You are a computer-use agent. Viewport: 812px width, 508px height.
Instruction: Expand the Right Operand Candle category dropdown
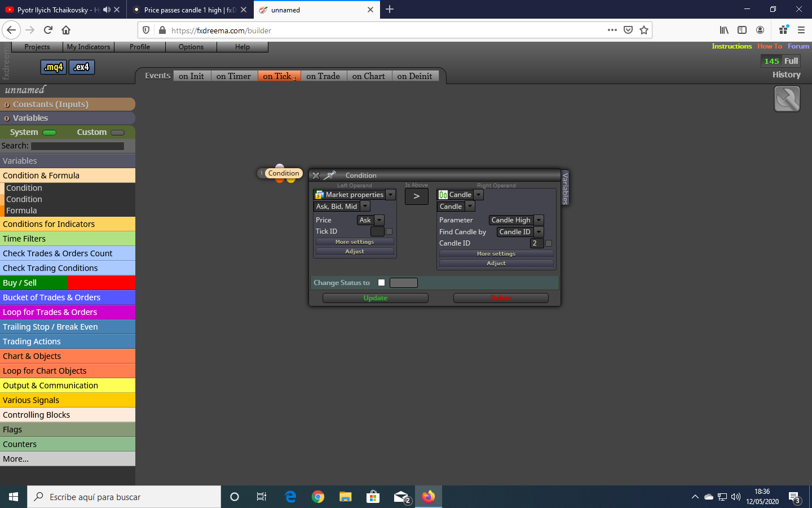[478, 195]
